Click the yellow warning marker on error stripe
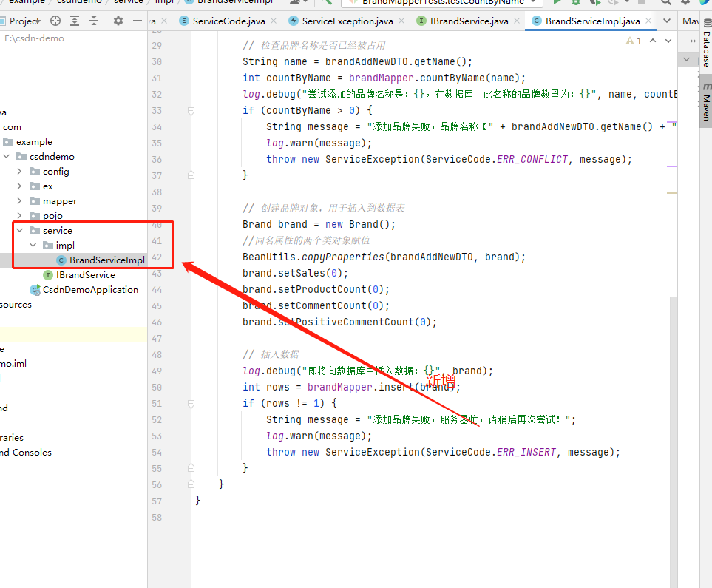This screenshot has height=588, width=712. point(672,193)
